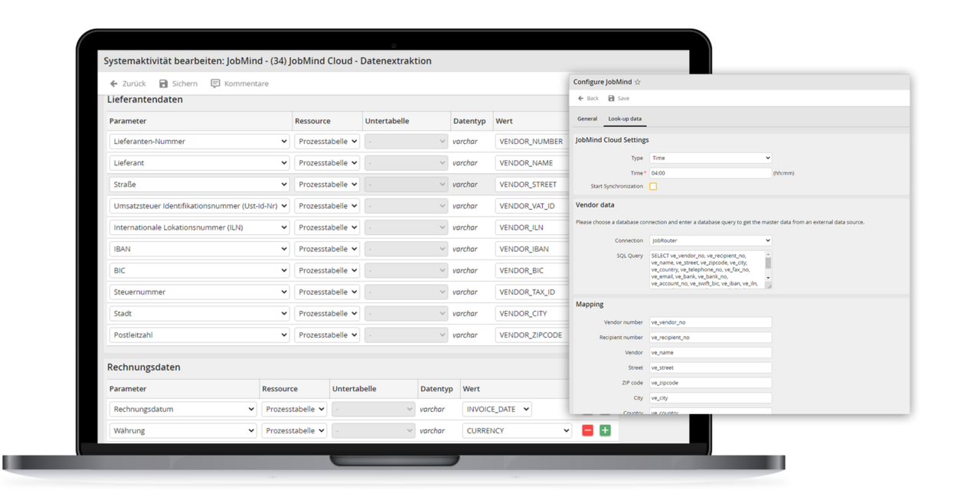Open the Rechnungsdatum parameter dropdown

pyautogui.click(x=183, y=409)
